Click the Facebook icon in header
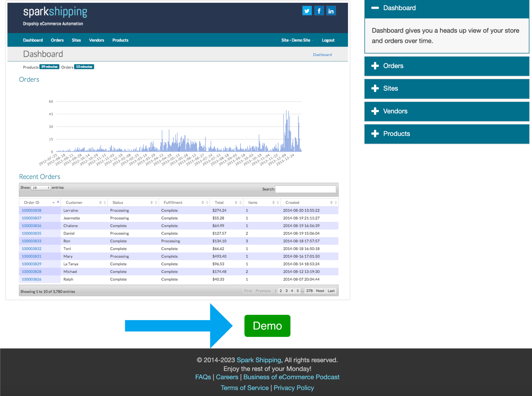 click(319, 11)
